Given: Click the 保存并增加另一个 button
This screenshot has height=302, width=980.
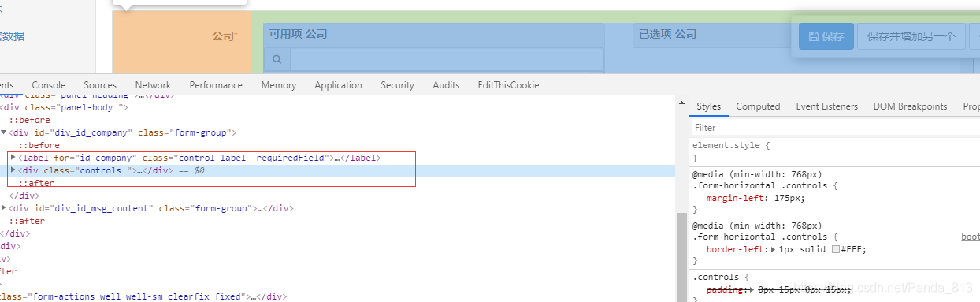Looking at the screenshot, I should (x=911, y=36).
